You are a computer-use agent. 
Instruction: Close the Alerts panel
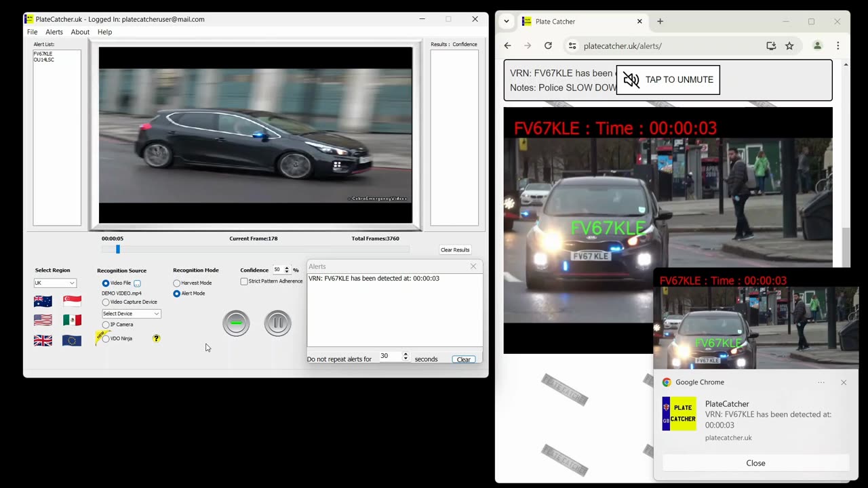(473, 266)
